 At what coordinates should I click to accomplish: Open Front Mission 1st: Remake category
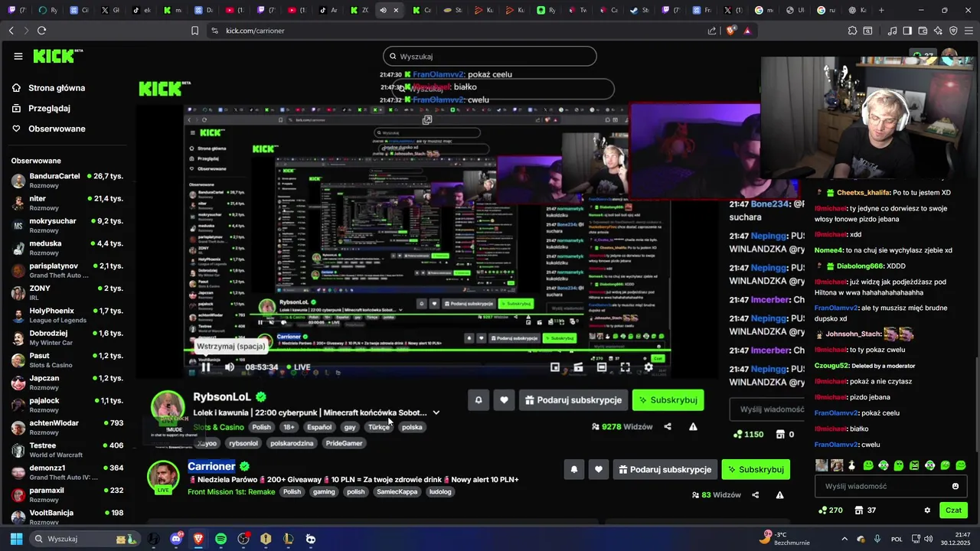(231, 492)
